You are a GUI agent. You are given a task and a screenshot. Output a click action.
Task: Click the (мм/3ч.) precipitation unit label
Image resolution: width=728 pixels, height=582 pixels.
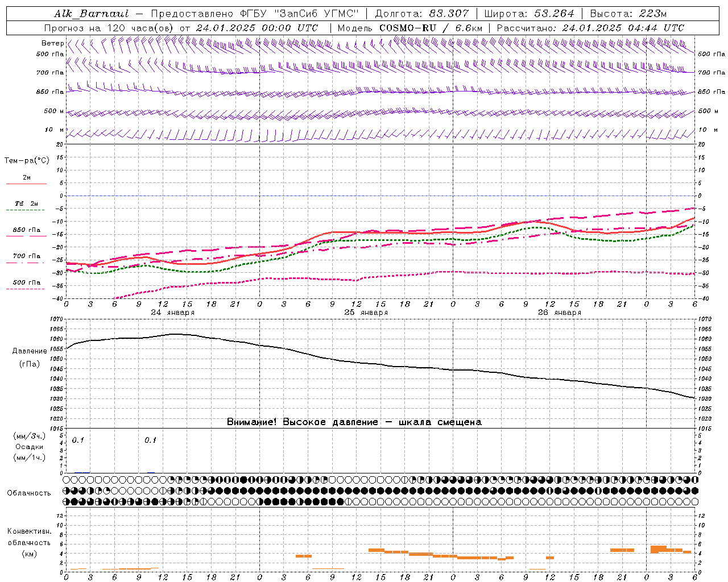30,436
